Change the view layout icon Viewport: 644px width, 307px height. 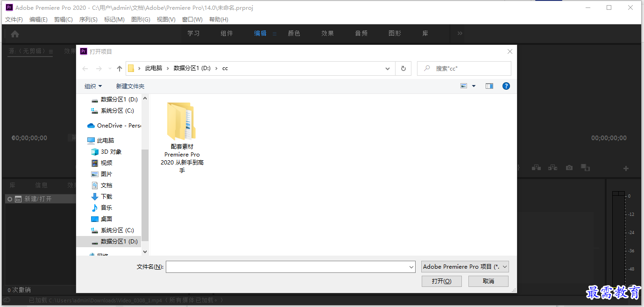click(x=464, y=86)
